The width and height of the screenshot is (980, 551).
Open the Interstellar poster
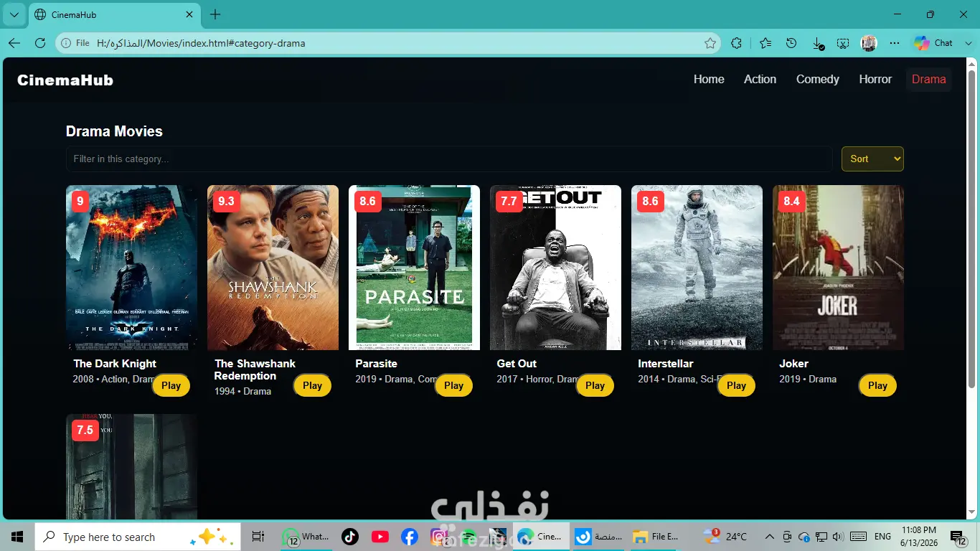pos(697,268)
